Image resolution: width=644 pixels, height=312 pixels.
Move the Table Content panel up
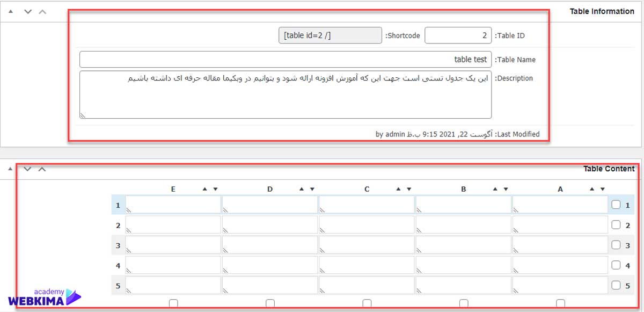pos(42,169)
